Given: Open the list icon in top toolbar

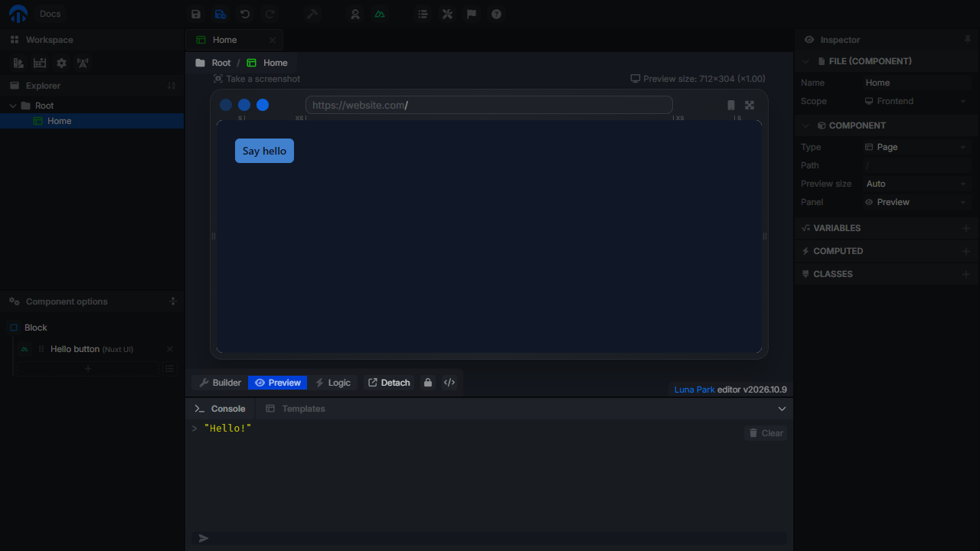Looking at the screenshot, I should 423,14.
